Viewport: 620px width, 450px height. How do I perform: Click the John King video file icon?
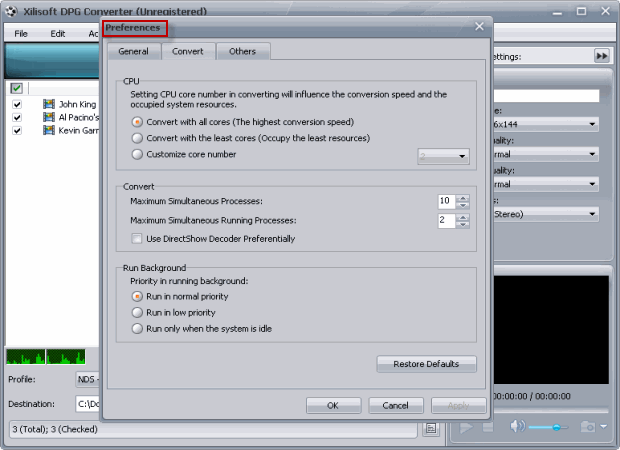pyautogui.click(x=49, y=104)
